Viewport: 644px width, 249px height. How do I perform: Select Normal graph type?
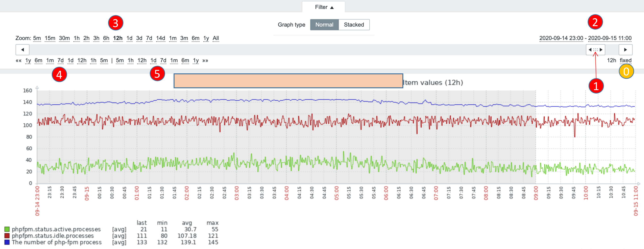click(x=324, y=25)
